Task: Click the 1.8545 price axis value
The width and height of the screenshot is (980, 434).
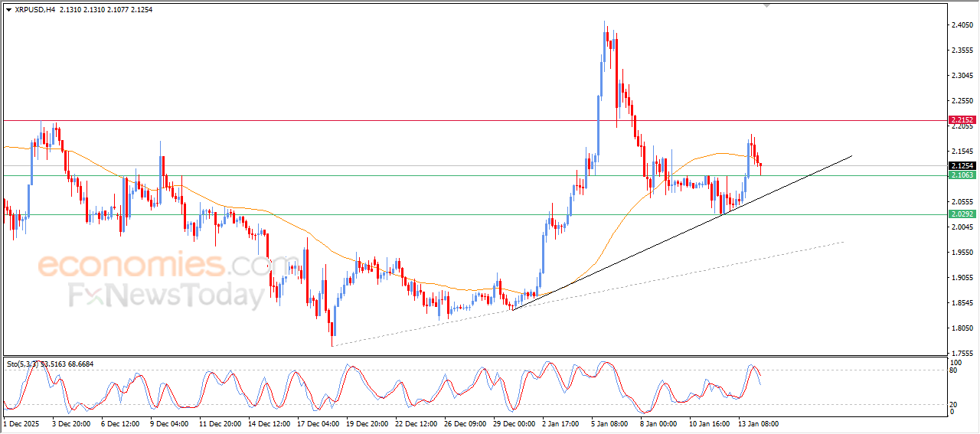Action: (962, 303)
